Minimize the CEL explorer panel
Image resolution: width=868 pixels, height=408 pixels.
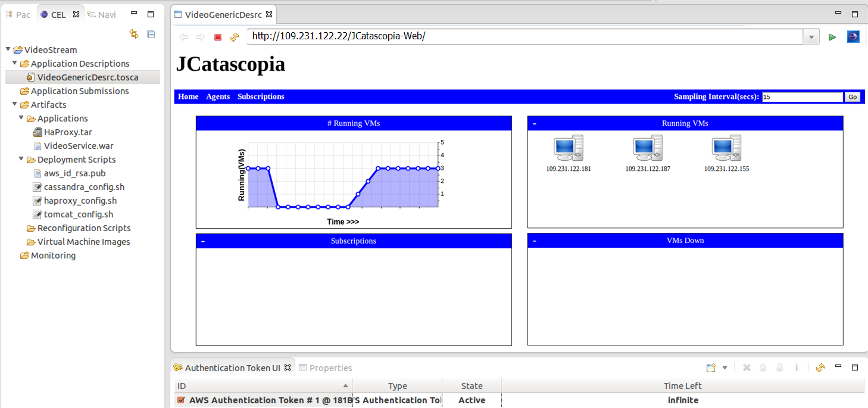click(x=133, y=14)
